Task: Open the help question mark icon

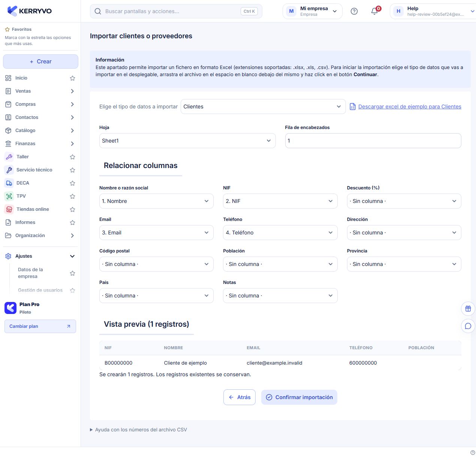Action: 354,11
